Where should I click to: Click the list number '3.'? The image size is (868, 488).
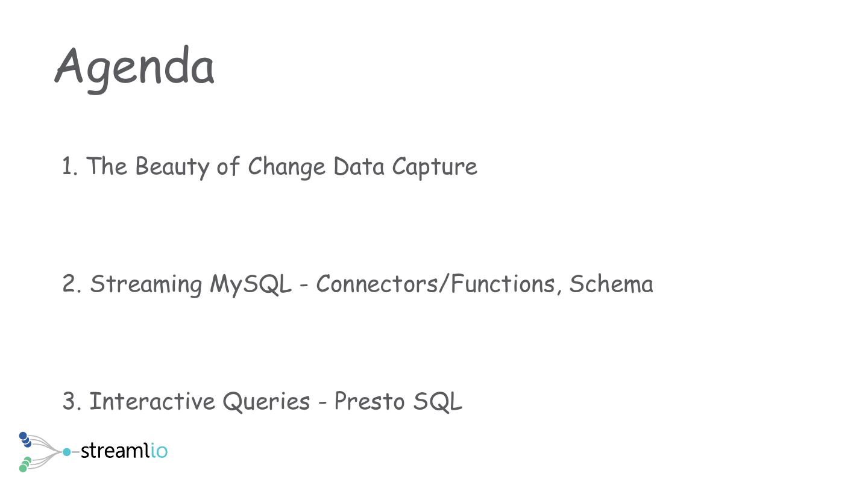[x=72, y=401]
